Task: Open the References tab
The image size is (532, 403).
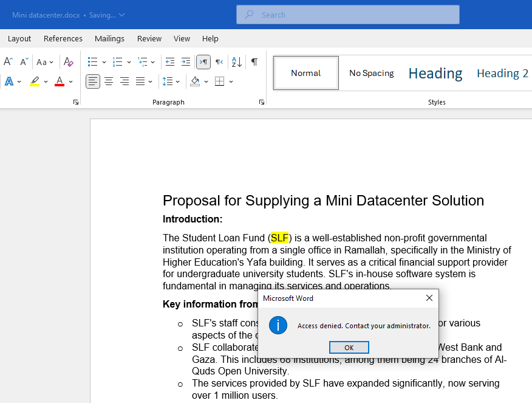Action: [x=63, y=39]
